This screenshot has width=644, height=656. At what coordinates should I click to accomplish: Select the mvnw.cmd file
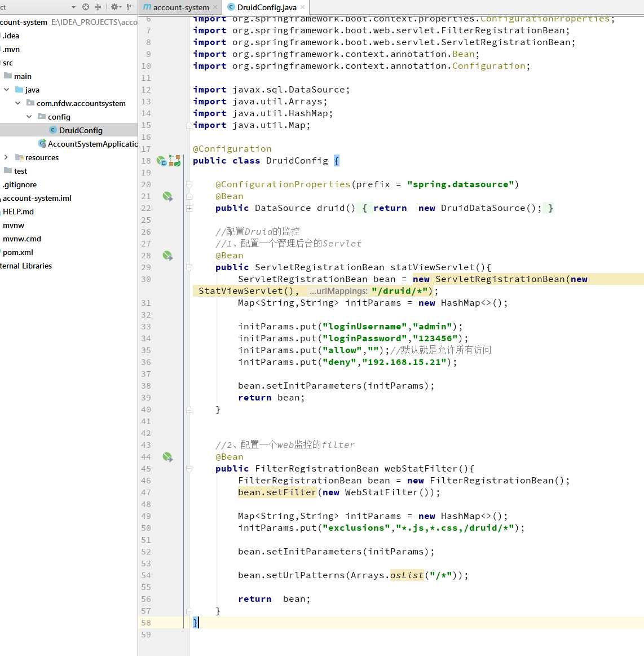22,239
